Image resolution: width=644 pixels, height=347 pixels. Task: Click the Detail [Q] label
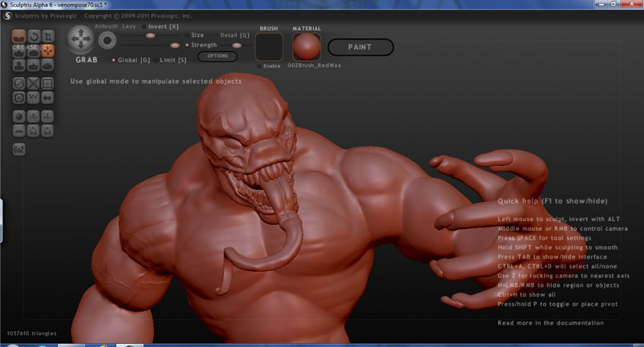pos(235,35)
